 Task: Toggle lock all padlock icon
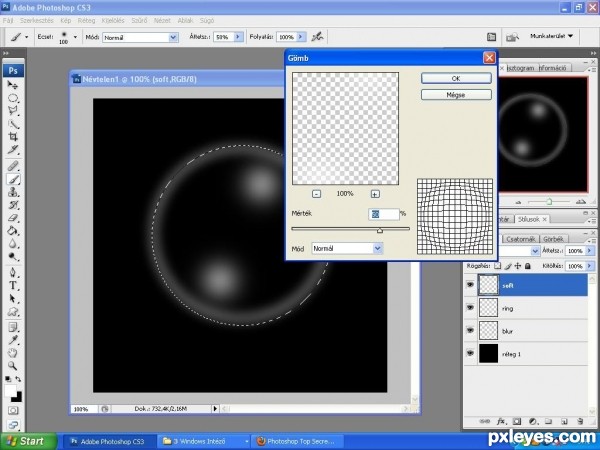528,266
